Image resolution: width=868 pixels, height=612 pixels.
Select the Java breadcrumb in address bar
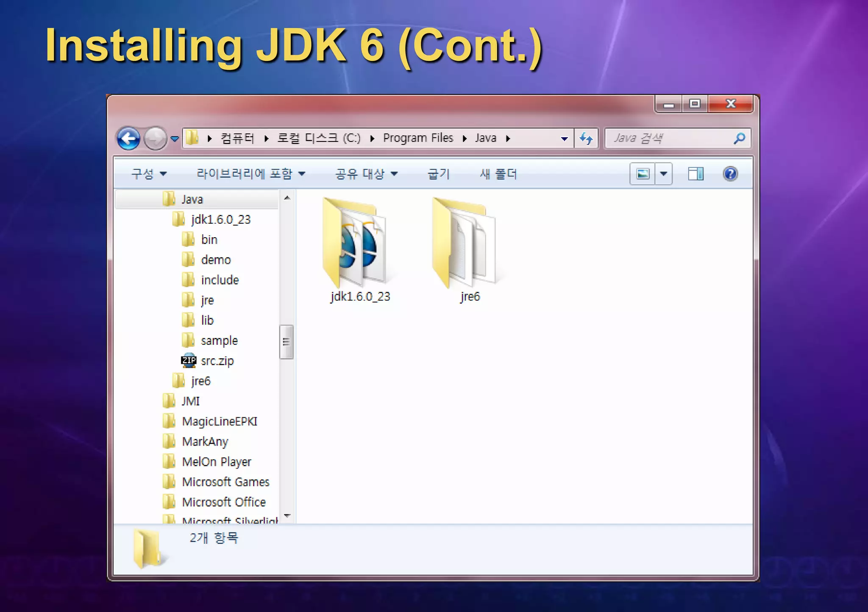(x=486, y=138)
